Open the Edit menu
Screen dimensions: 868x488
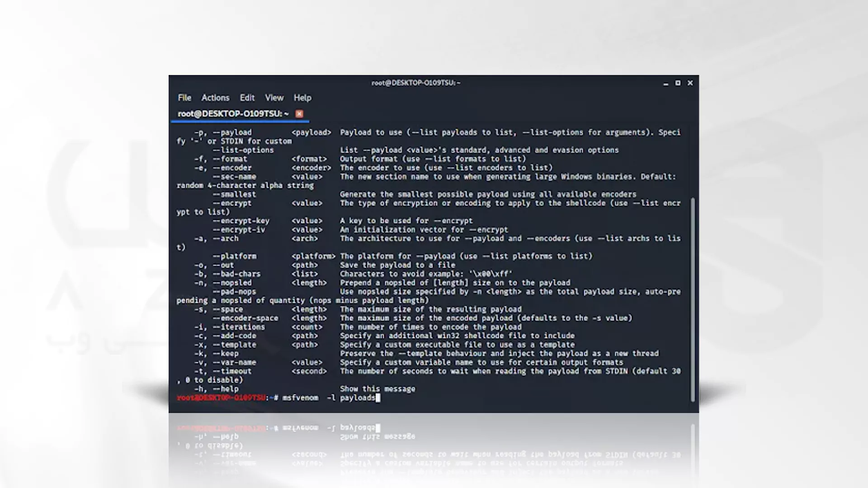[x=247, y=98]
